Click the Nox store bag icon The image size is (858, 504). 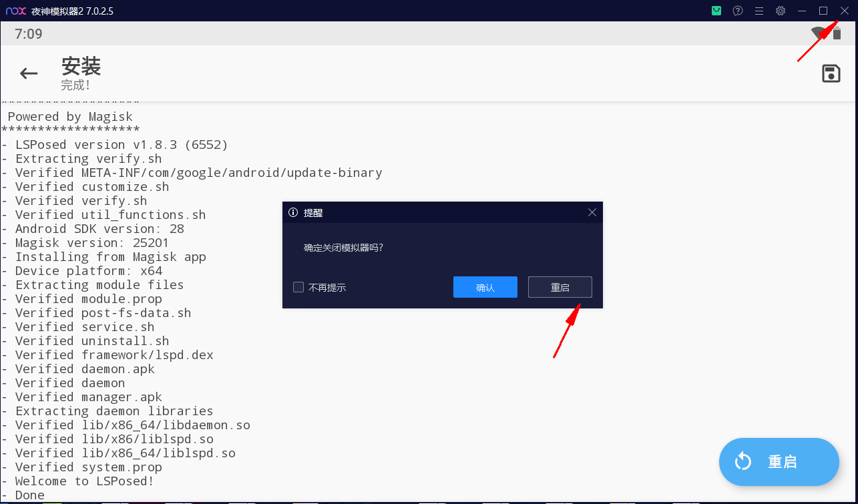tap(716, 11)
